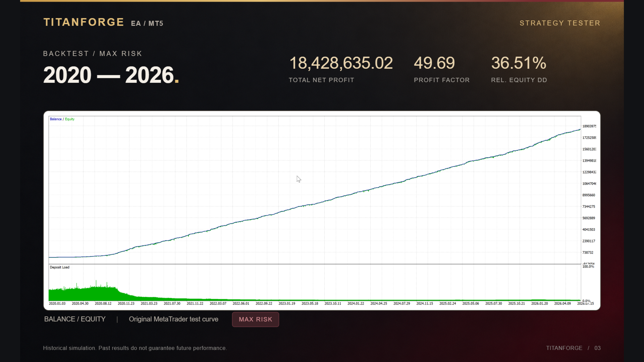Viewport: 644px width, 362px height.
Task: Click the 2020 — 2026 backtest heading
Action: (x=111, y=75)
